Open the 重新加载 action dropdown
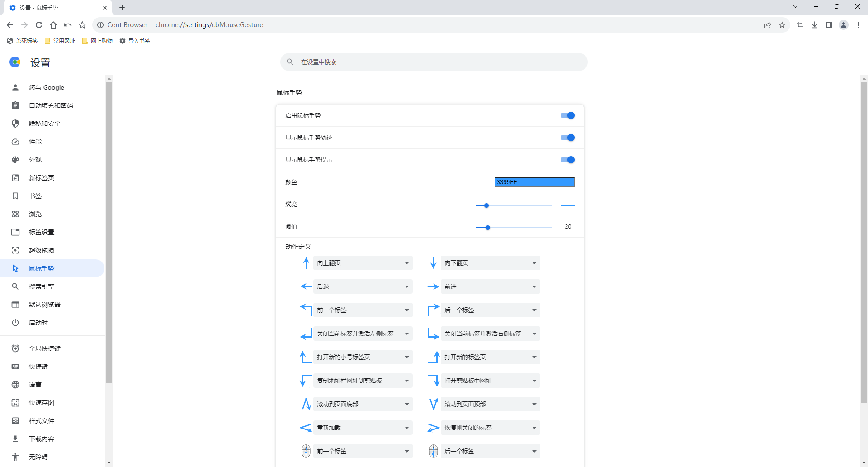Screen dimensions: 868x467 pyautogui.click(x=363, y=428)
